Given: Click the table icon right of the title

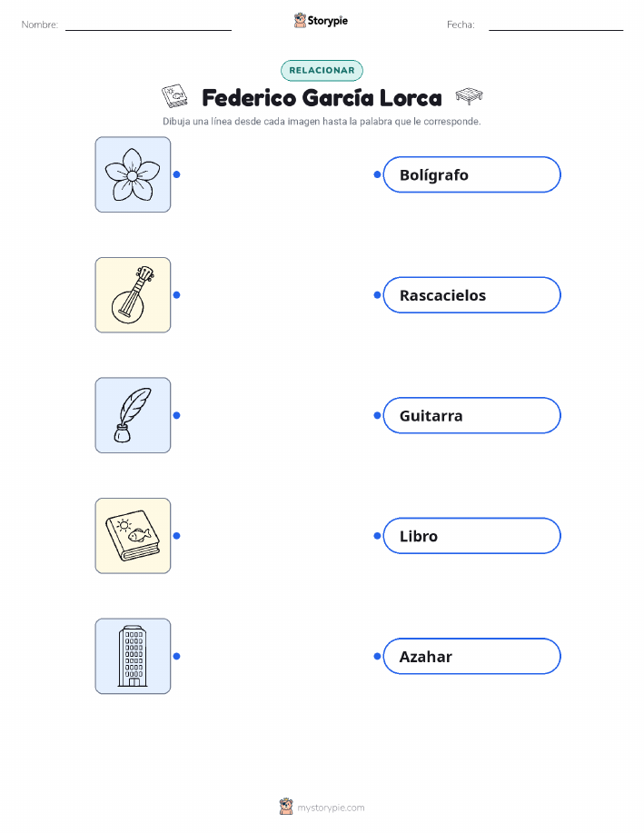Looking at the screenshot, I should click(470, 96).
